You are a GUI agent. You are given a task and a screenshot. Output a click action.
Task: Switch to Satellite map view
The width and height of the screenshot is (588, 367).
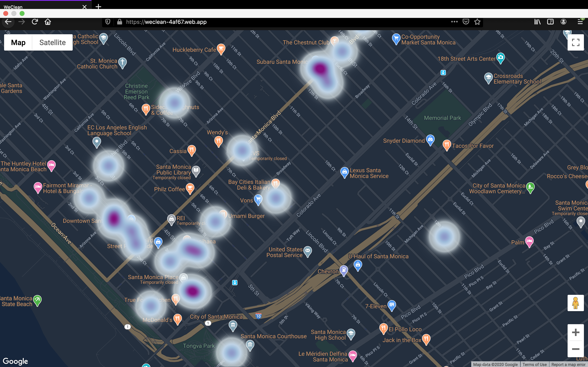pos(52,42)
